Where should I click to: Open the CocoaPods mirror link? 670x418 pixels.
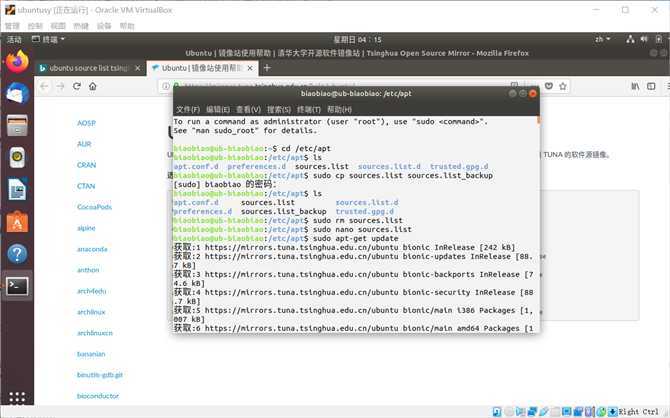pos(94,207)
